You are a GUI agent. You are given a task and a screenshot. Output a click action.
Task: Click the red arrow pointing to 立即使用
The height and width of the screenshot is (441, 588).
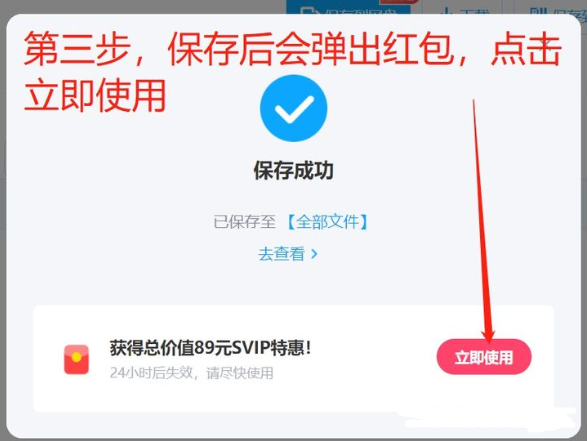point(483,221)
